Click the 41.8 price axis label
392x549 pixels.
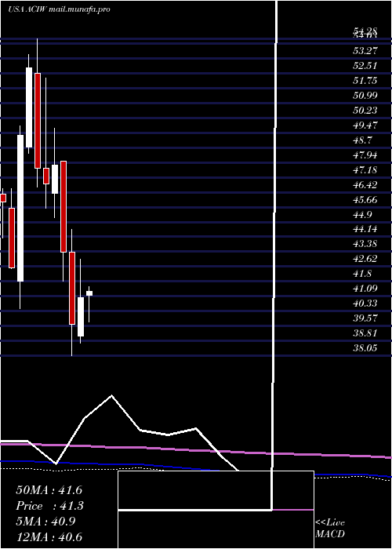(363, 274)
